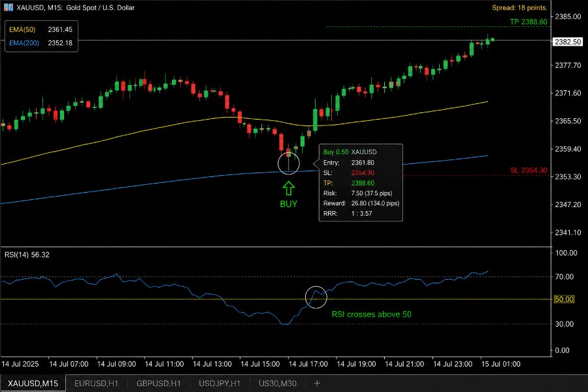Screen dimensions: 588x392
Task: Open the US30,M30 chart tab
Action: [x=278, y=384]
